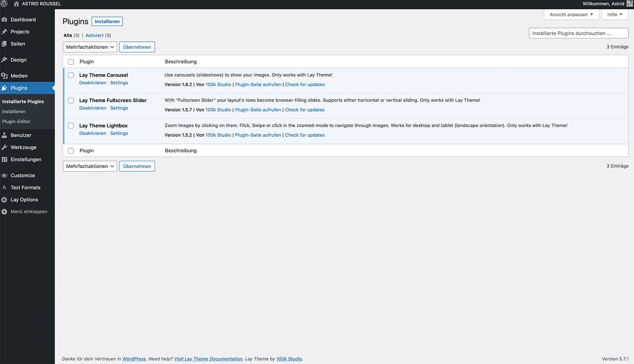Click the Installieren button next to Plugins

click(107, 21)
